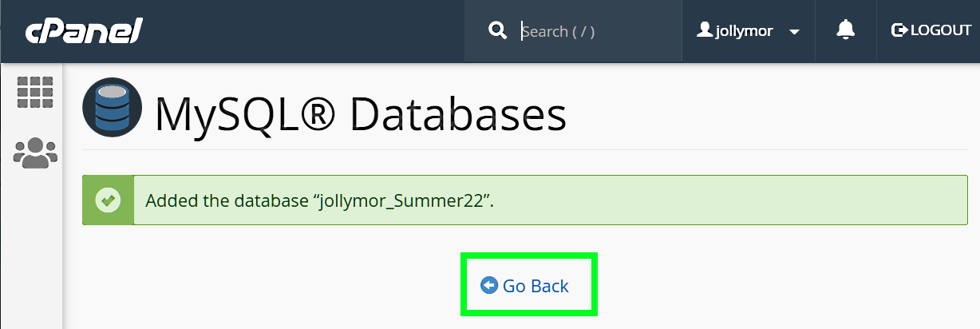Click the word "Databases" in the title
Screen dimensions: 980x329
[457, 113]
